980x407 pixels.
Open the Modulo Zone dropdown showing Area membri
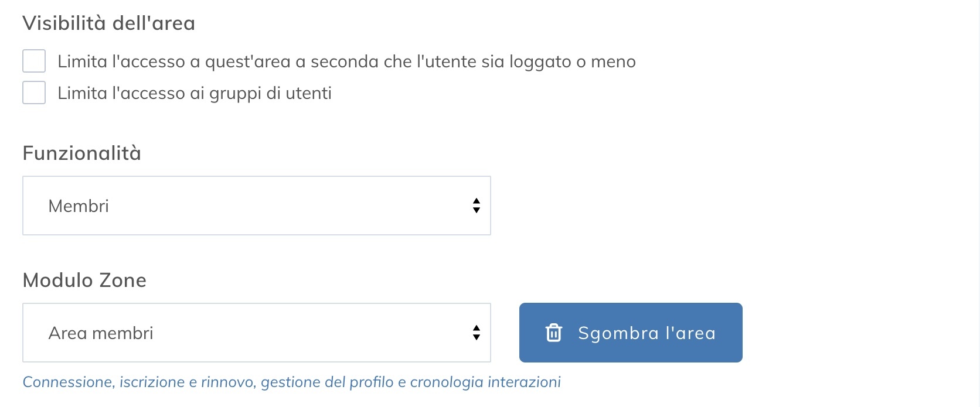coord(256,333)
